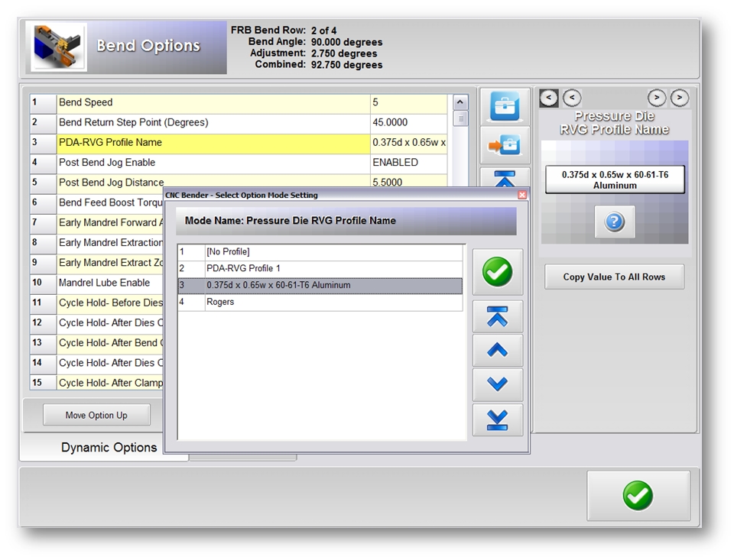Select the Rogers profile

tap(321, 303)
